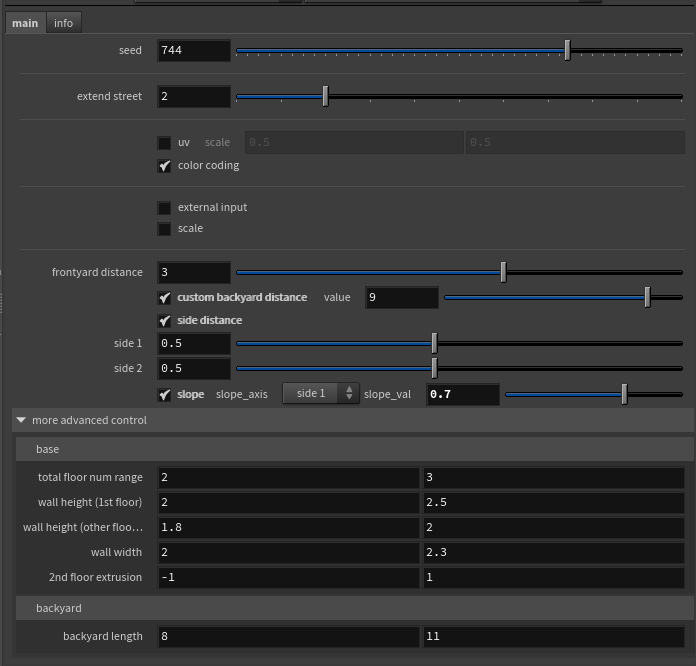Click wall height 1st floor maximum field

tap(554, 503)
